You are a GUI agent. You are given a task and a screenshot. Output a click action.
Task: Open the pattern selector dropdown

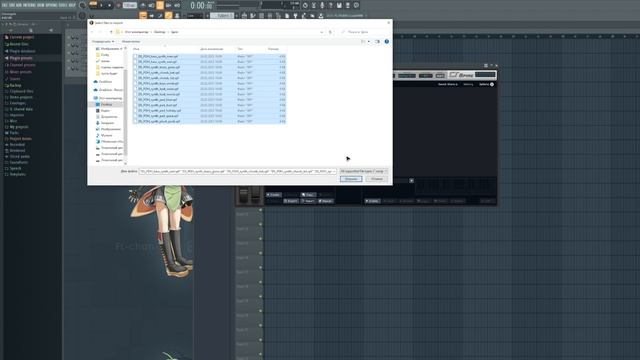222,16
